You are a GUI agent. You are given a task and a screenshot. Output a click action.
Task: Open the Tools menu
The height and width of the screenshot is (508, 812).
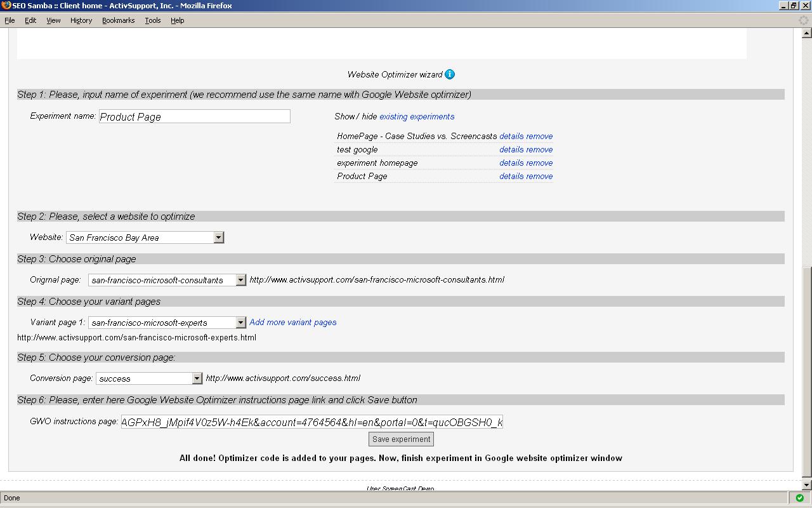pos(153,20)
